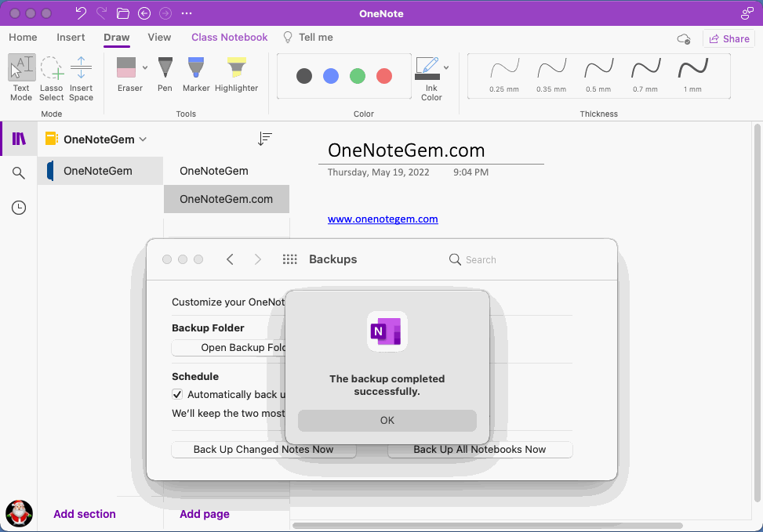The height and width of the screenshot is (532, 763).
Task: Click the cloud sync status icon
Action: [684, 39]
